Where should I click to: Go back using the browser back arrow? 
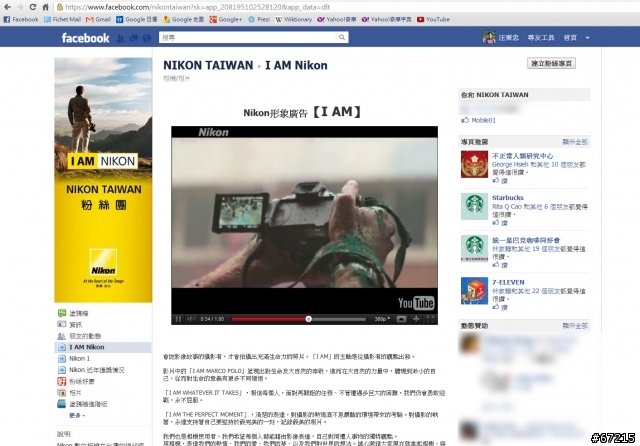7,7
